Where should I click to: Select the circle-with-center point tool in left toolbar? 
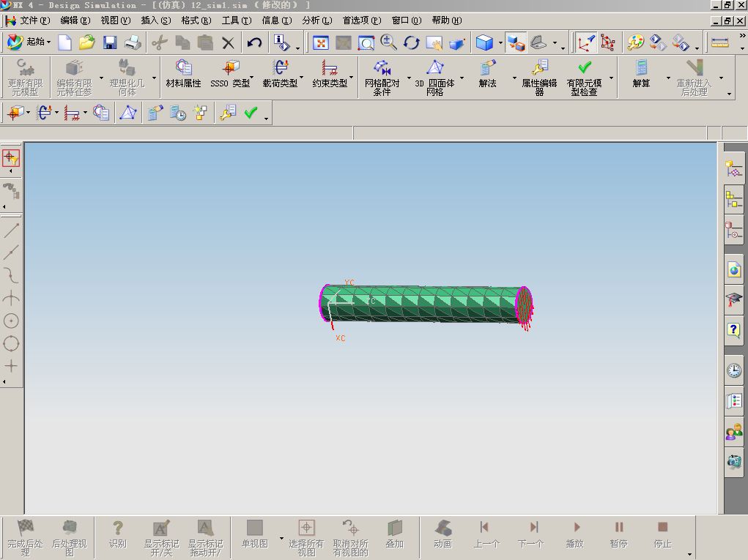(11, 321)
